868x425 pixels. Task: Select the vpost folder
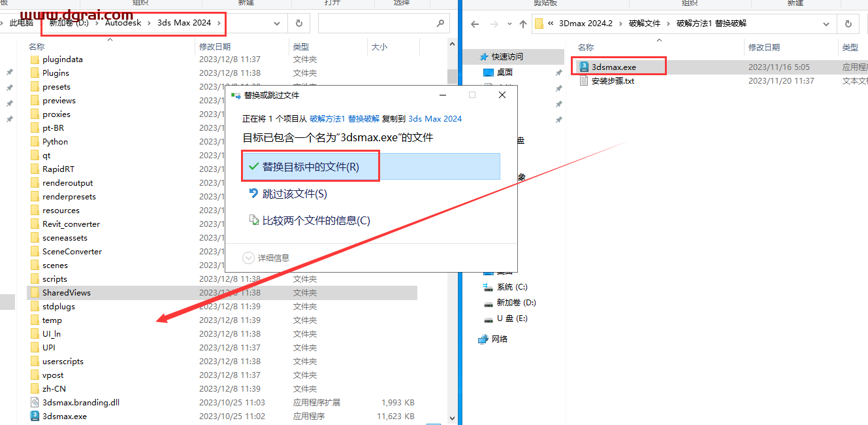coord(52,375)
